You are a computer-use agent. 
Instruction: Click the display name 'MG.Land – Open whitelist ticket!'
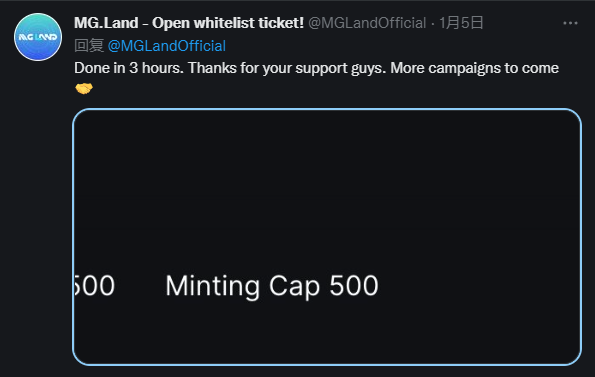click(189, 23)
